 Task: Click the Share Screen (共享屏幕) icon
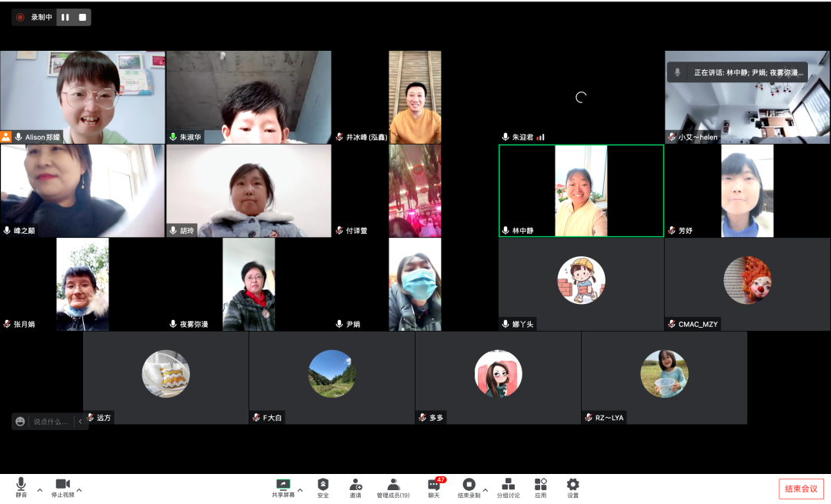click(x=283, y=485)
